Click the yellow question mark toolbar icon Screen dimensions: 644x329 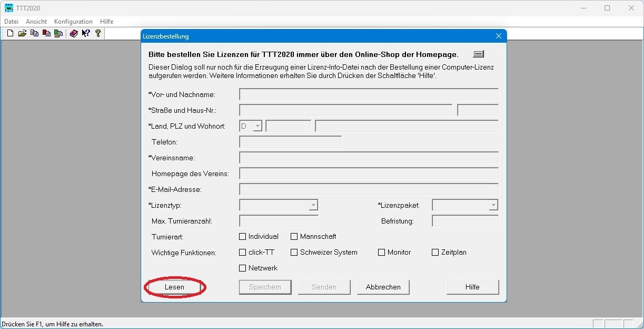pos(98,33)
